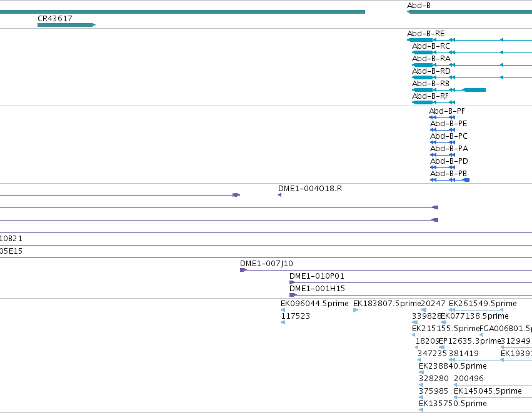Image resolution: width=532 pixels, height=413 pixels.
Task: Click the EP12635.3prime EST label
Action: (x=470, y=341)
